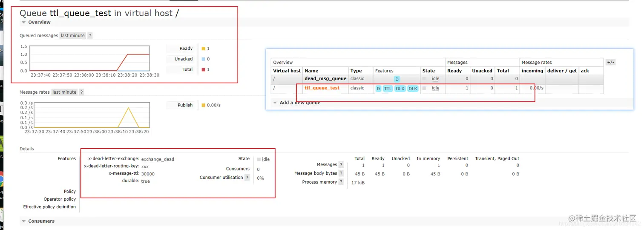Click the red Total legend swatch
Screen dimensions: 644x230
tap(204, 69)
